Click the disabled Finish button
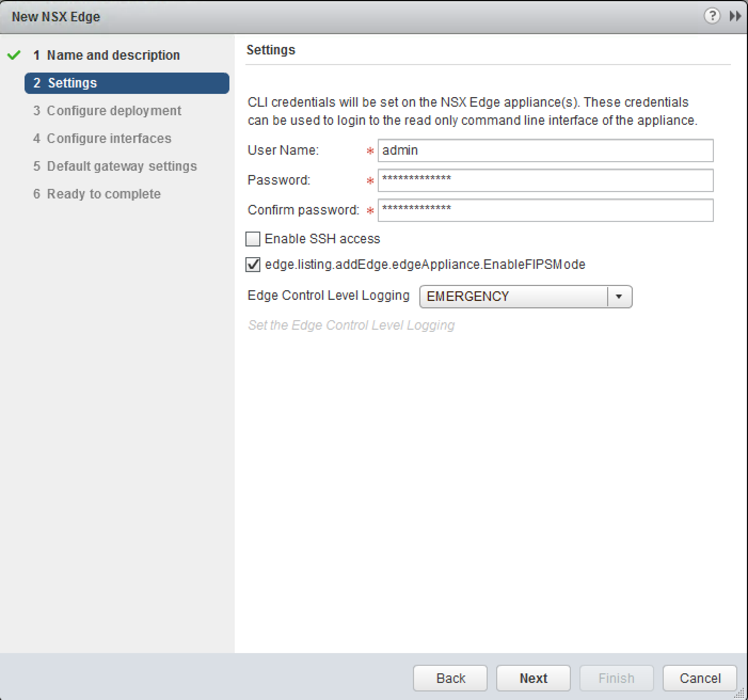 tap(617, 678)
